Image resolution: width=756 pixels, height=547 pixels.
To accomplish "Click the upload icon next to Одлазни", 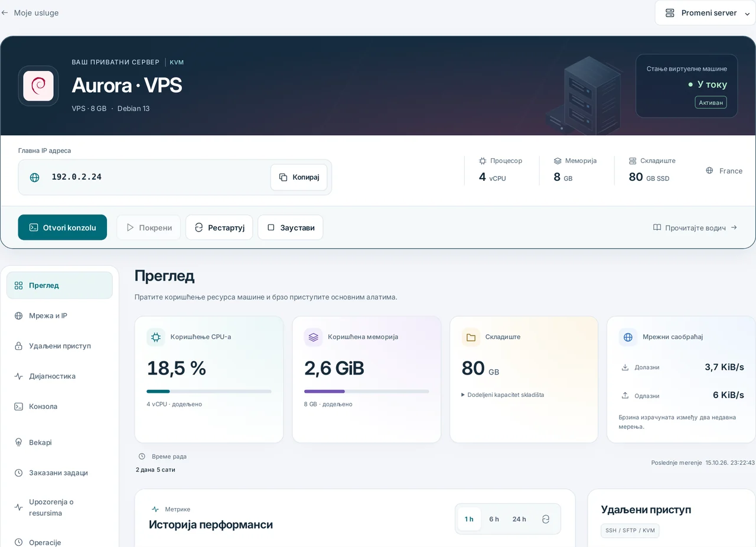I will tap(625, 396).
